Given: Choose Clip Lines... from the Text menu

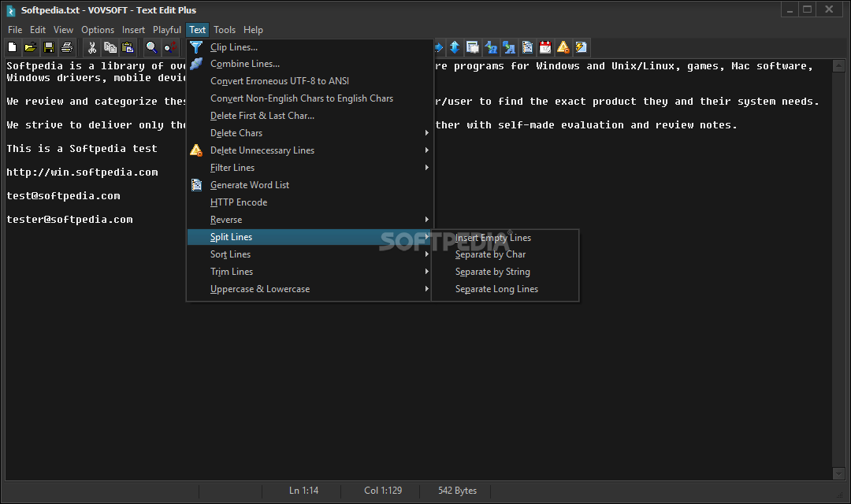Looking at the screenshot, I should click(310, 47).
